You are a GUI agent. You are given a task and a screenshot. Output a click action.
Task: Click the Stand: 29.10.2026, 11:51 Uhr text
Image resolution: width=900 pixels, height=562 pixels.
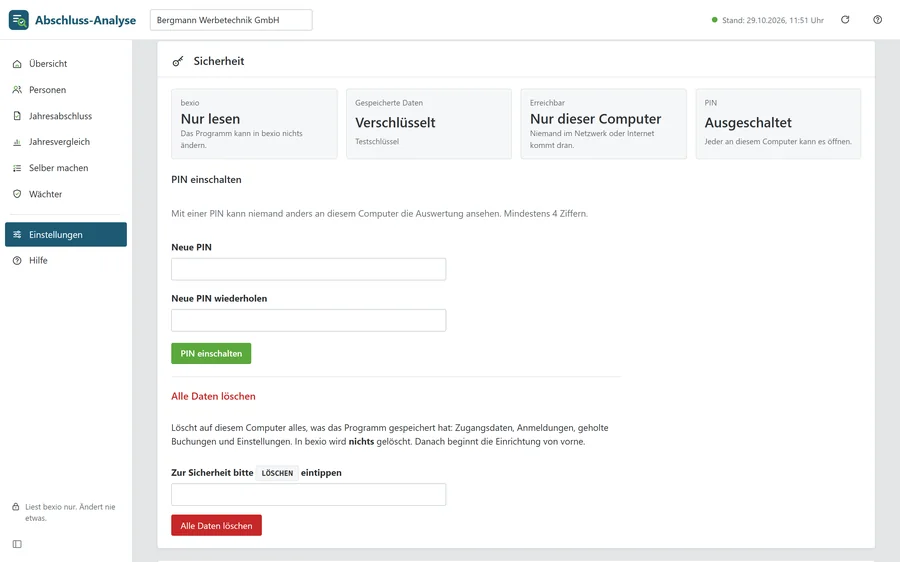[x=773, y=20]
